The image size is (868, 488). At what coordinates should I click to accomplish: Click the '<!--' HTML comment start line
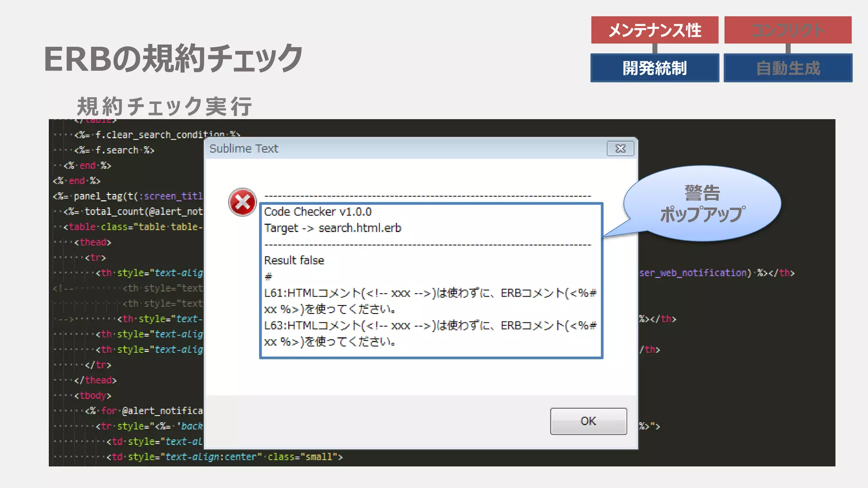128,288
